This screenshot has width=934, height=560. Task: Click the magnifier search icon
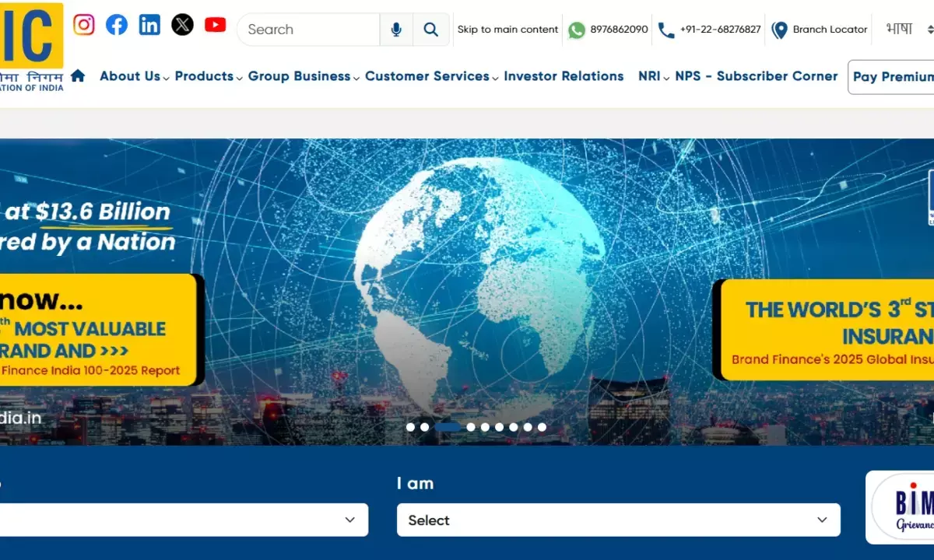430,30
